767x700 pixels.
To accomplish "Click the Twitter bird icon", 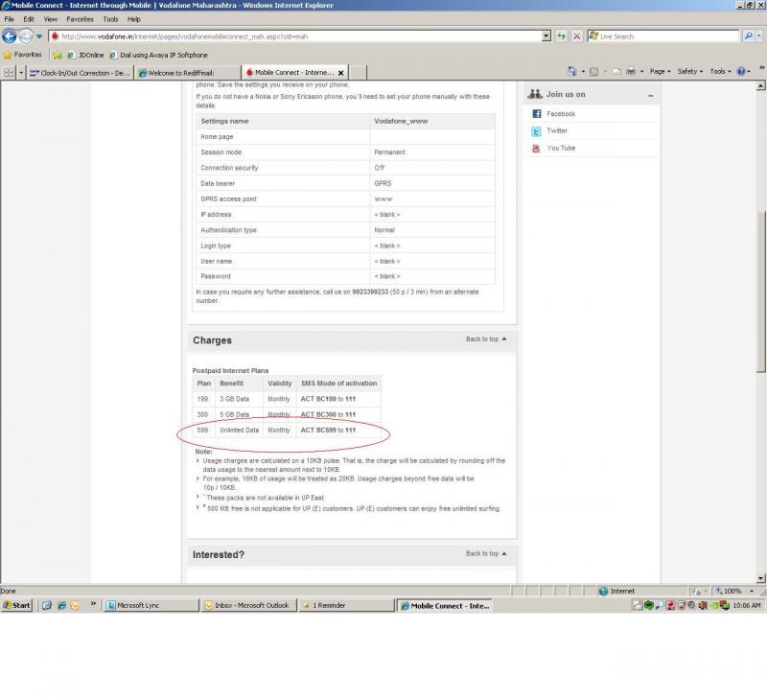I will 537,131.
